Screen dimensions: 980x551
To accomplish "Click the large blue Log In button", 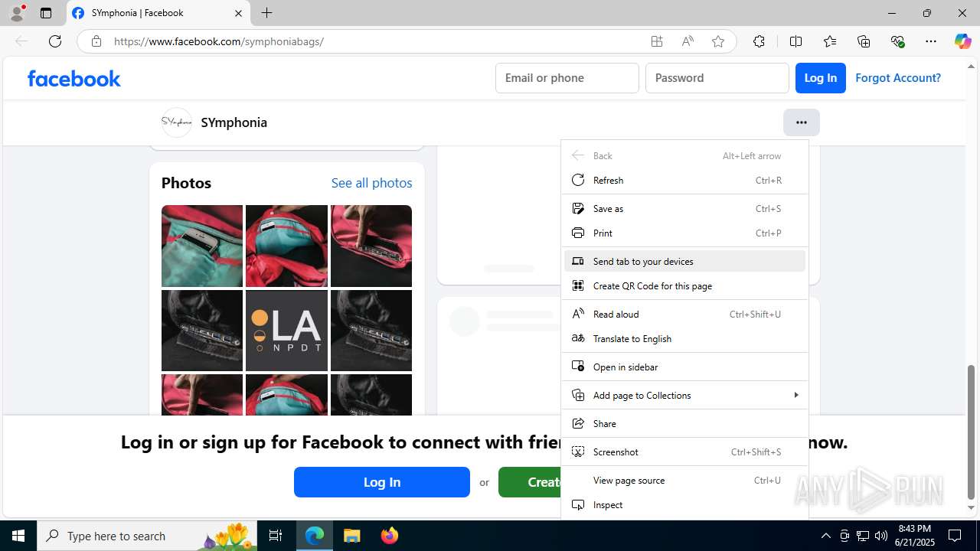I will (x=382, y=482).
